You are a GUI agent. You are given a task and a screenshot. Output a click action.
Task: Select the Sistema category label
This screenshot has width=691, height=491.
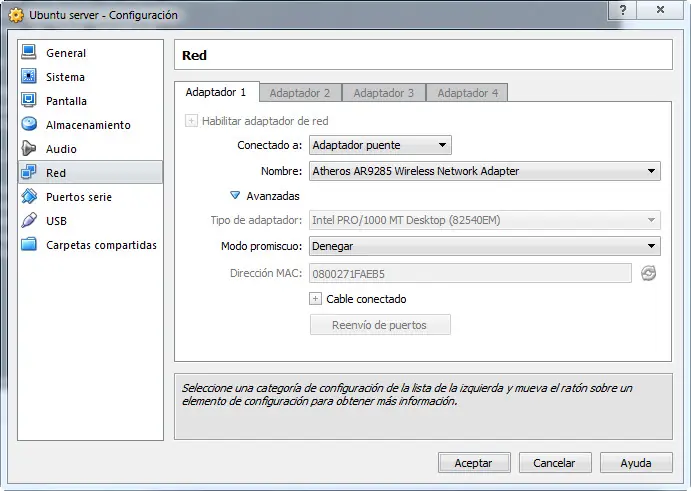pos(65,77)
